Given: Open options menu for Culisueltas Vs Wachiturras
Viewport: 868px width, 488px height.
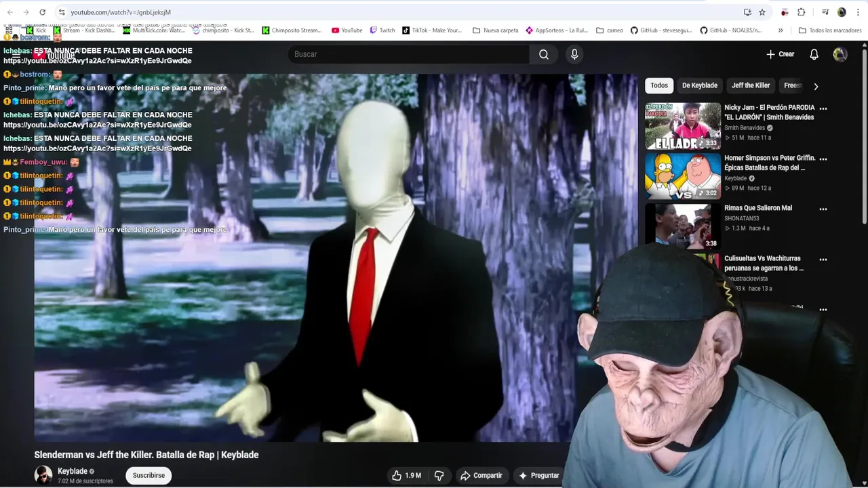Looking at the screenshot, I should pyautogui.click(x=823, y=260).
